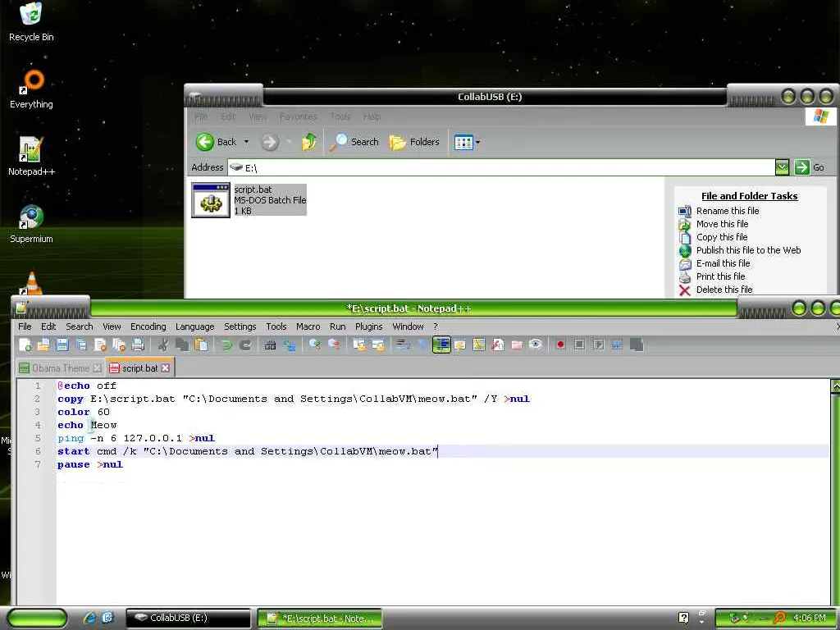
Task: Open the Language menu
Action: pyautogui.click(x=194, y=326)
